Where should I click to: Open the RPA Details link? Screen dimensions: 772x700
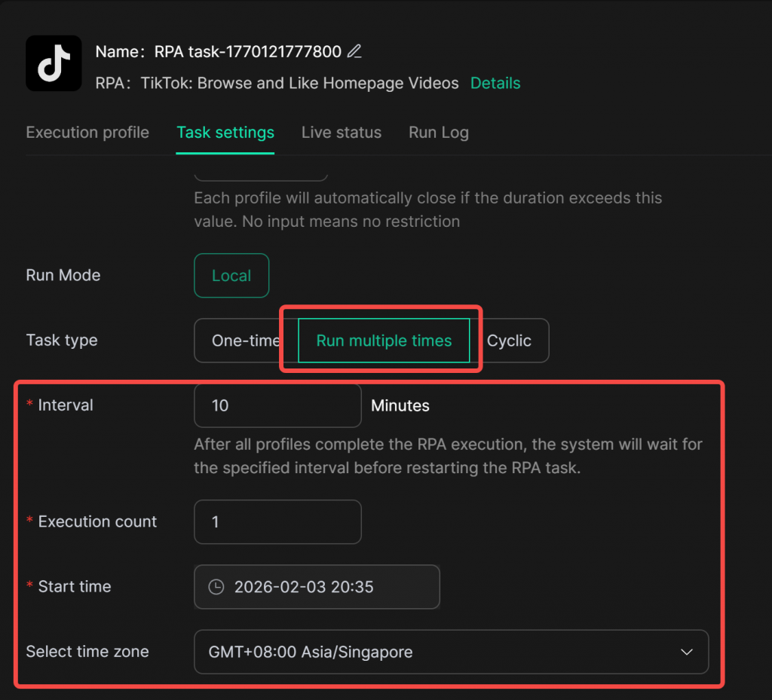(495, 83)
